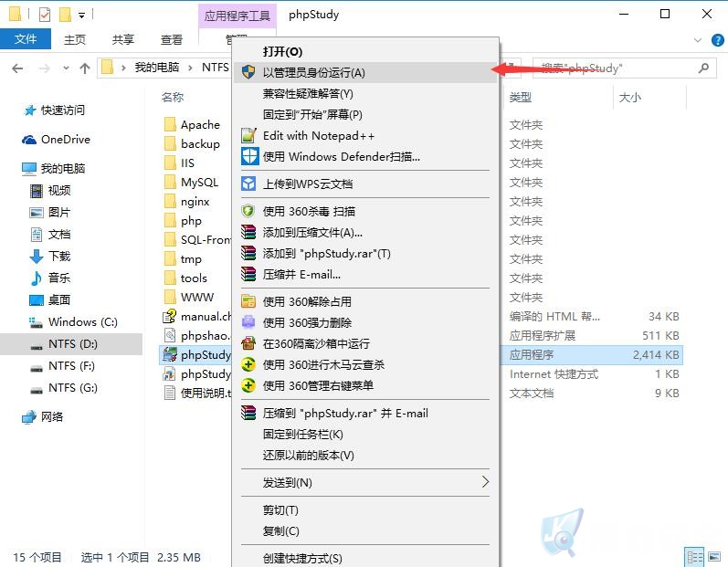Screen dimensions: 728x567
Task: Click WinRAR icon for 添加到 phpStudy.rar
Action: (x=248, y=253)
